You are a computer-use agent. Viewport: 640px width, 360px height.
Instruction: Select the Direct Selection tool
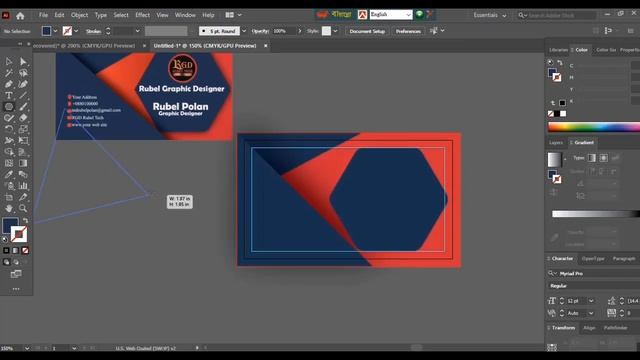[x=23, y=62]
